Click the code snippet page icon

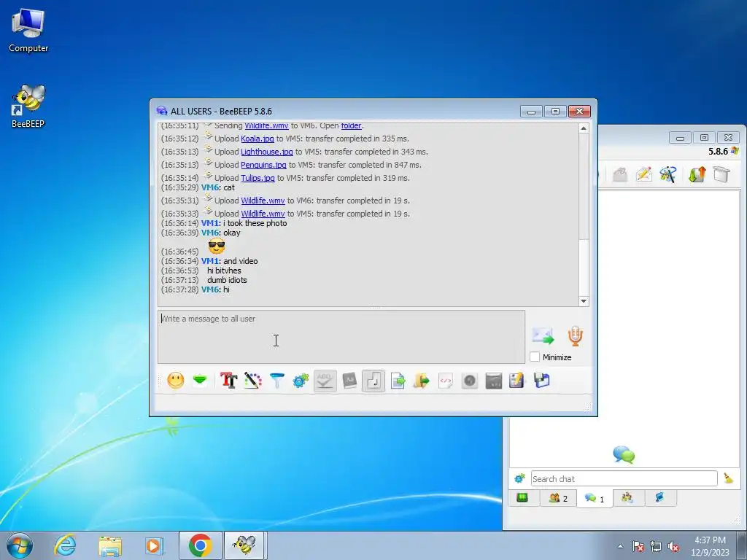tap(446, 381)
